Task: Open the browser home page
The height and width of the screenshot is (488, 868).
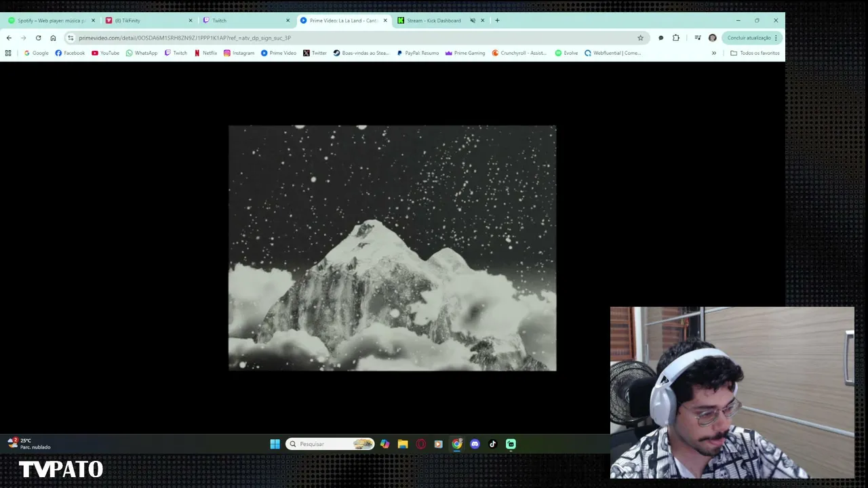Action: tap(53, 38)
